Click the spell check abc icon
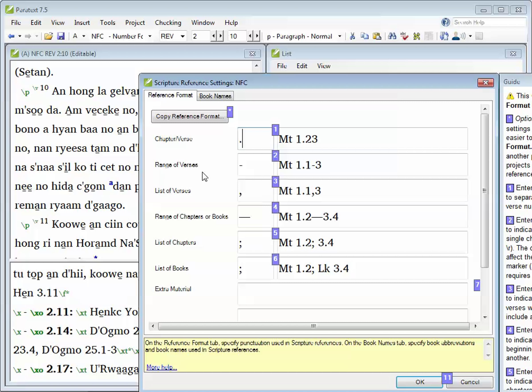 click(404, 36)
